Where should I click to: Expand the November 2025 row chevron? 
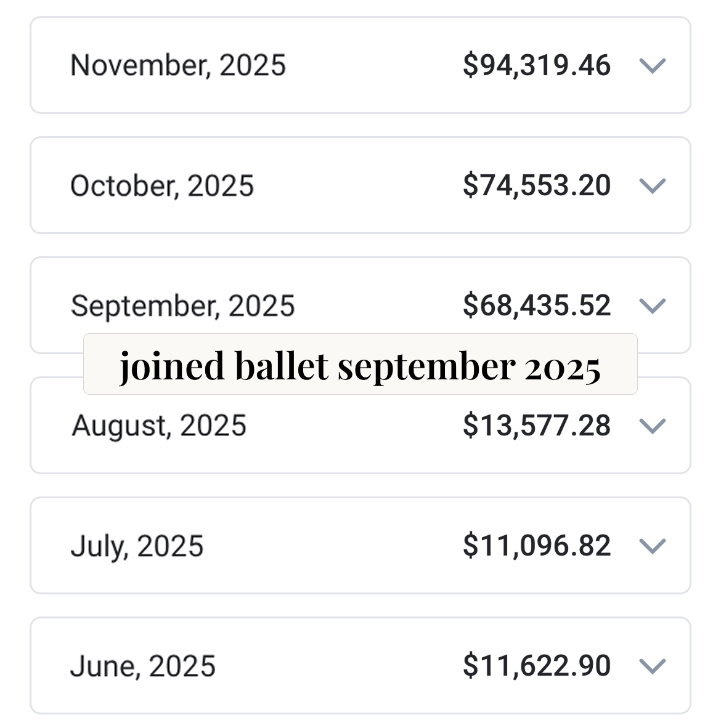click(653, 65)
